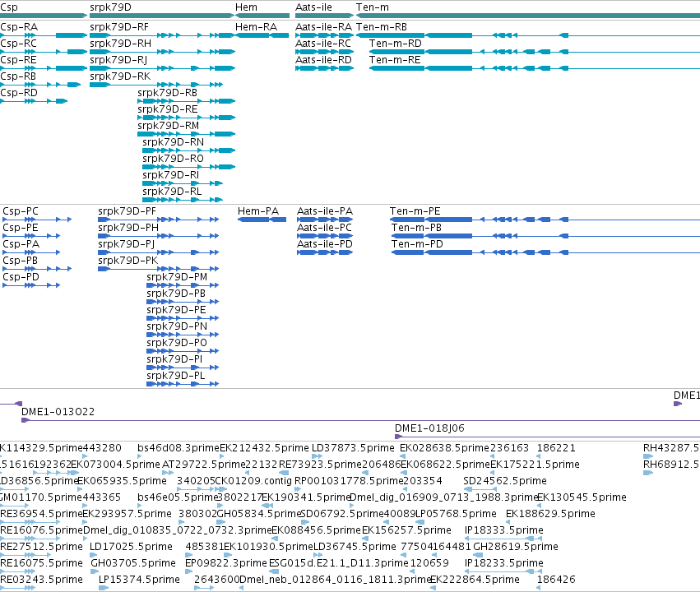Click the Csp-RC transcript label
The width and height of the screenshot is (700, 592).
(x=19, y=44)
